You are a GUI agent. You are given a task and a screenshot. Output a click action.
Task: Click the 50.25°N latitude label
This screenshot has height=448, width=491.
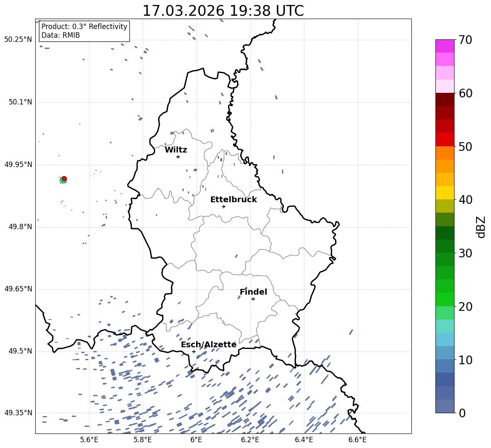[18, 39]
